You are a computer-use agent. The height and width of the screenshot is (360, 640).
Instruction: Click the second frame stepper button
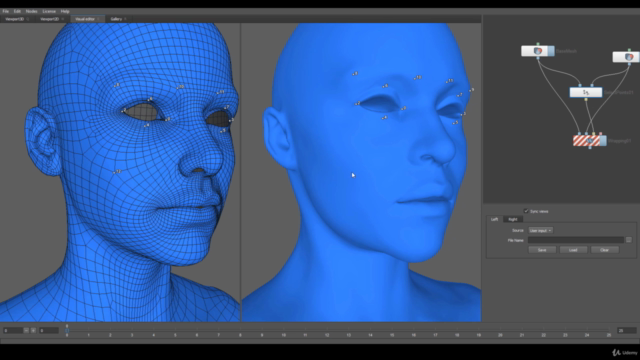(x=33, y=330)
